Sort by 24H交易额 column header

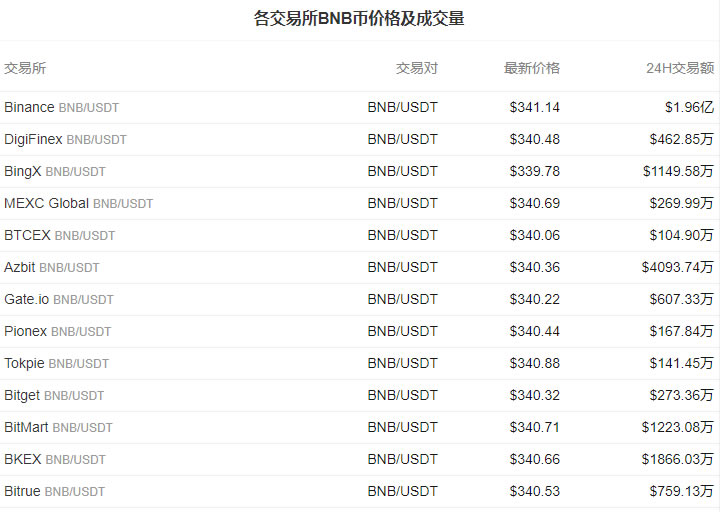[680, 68]
